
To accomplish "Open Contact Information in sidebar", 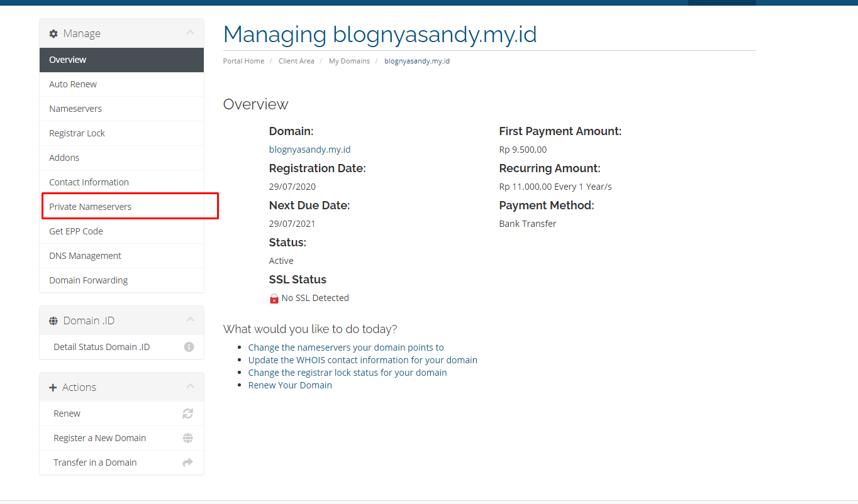I will tap(121, 182).
